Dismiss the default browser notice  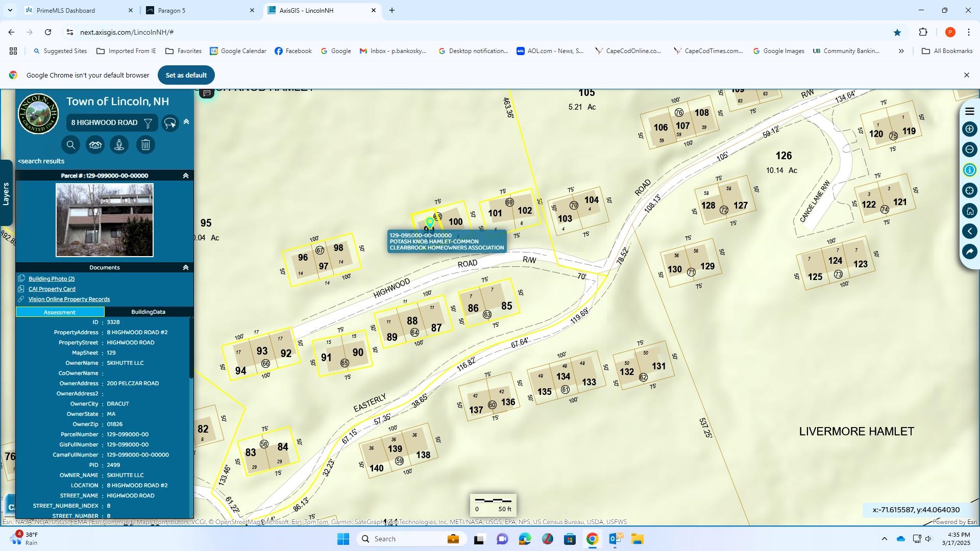point(966,75)
